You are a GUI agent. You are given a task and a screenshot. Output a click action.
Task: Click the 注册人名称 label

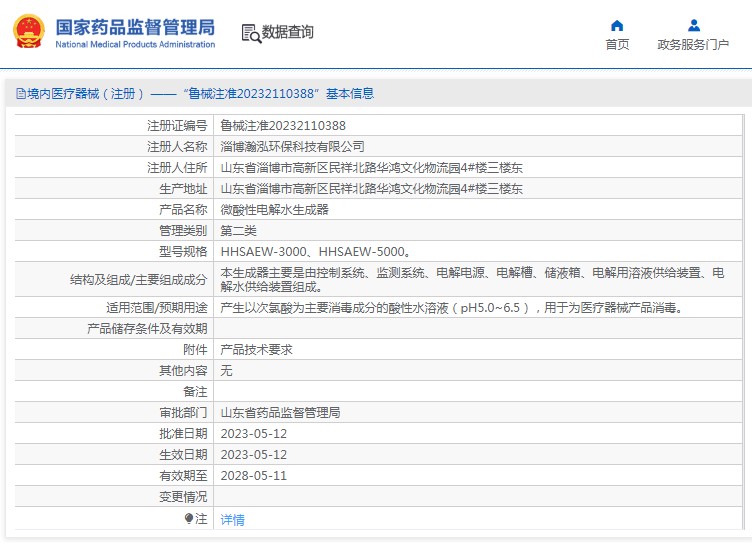coord(177,147)
